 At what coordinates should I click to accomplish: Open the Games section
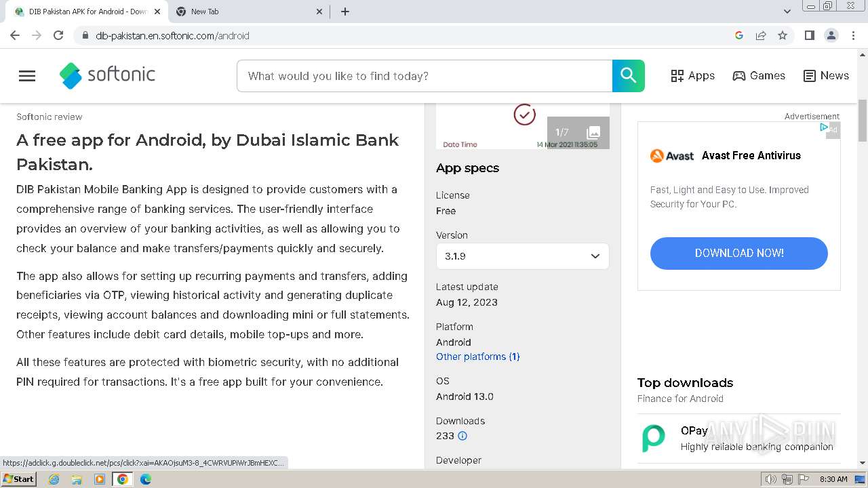(759, 76)
